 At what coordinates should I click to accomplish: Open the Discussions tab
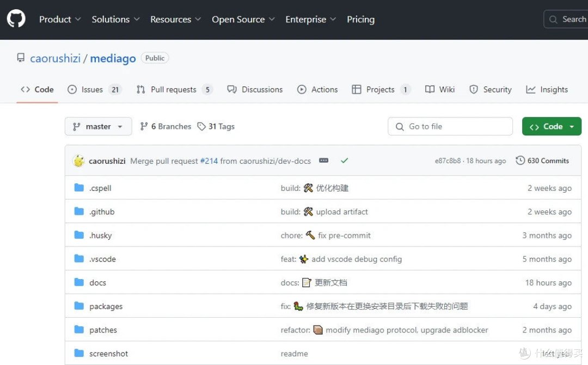(255, 90)
